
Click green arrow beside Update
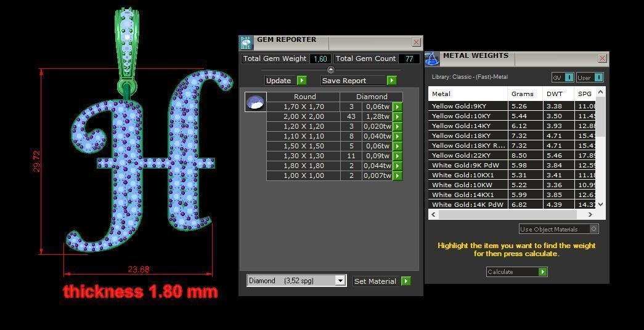(302, 81)
